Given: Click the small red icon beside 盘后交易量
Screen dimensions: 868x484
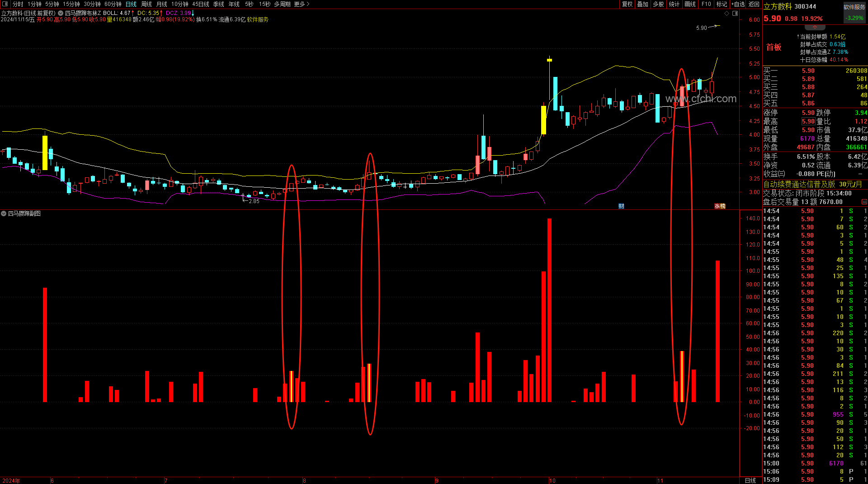Looking at the screenshot, I should (x=864, y=202).
